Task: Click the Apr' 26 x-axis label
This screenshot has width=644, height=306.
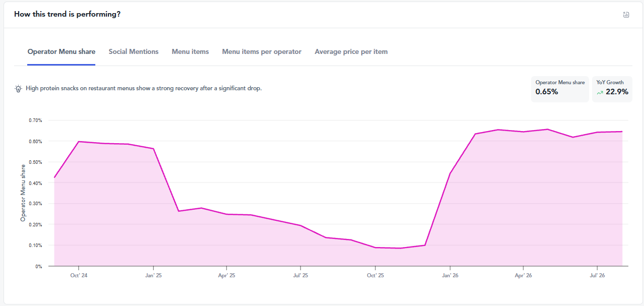Action: click(523, 275)
